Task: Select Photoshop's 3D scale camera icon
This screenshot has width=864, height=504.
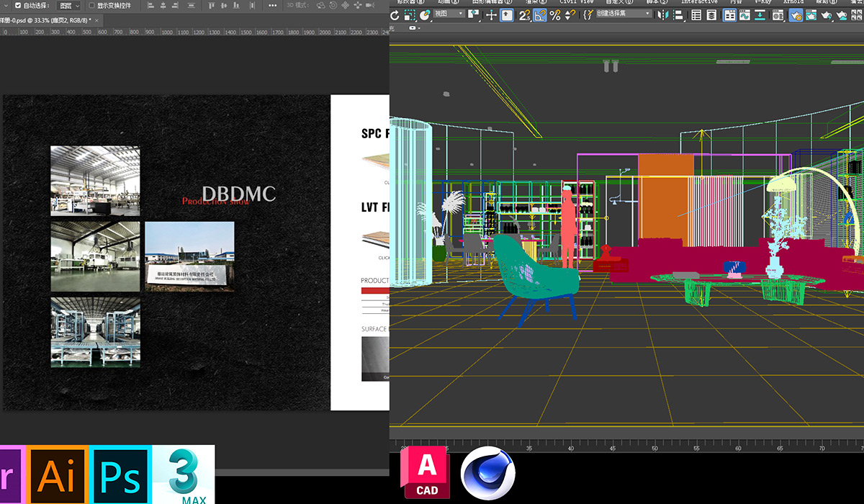Action: point(370,5)
